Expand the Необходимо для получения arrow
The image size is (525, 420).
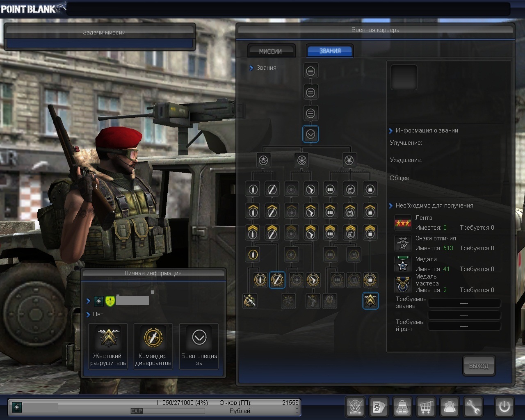(x=390, y=206)
